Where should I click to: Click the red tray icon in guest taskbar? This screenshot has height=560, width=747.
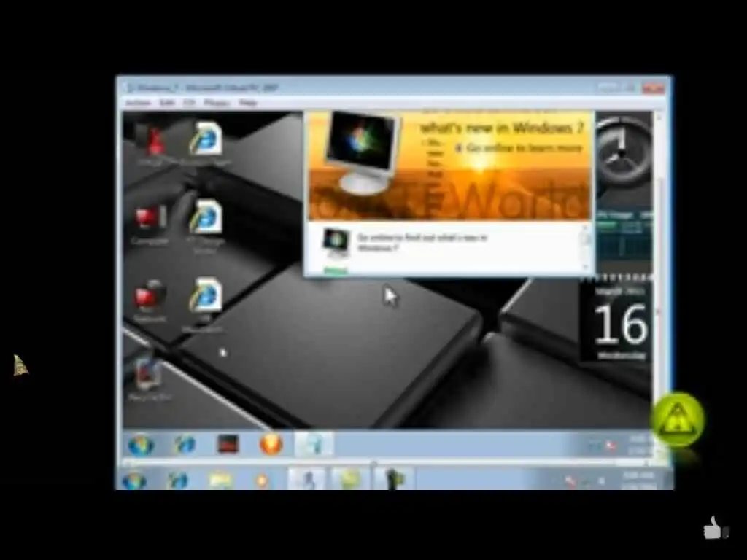(x=611, y=446)
